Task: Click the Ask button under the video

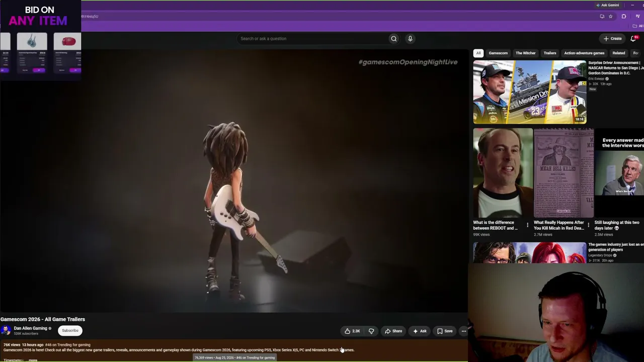Action: pos(420,331)
